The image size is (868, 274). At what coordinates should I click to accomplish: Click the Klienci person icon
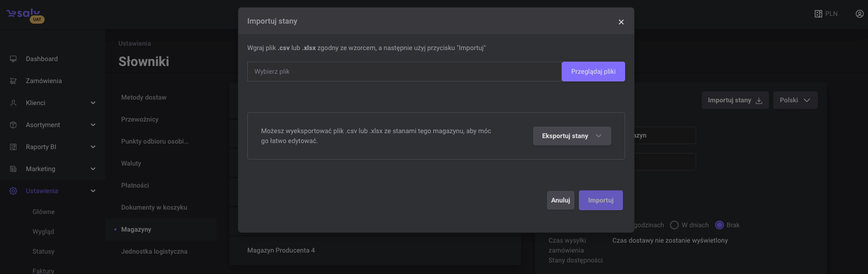(13, 103)
